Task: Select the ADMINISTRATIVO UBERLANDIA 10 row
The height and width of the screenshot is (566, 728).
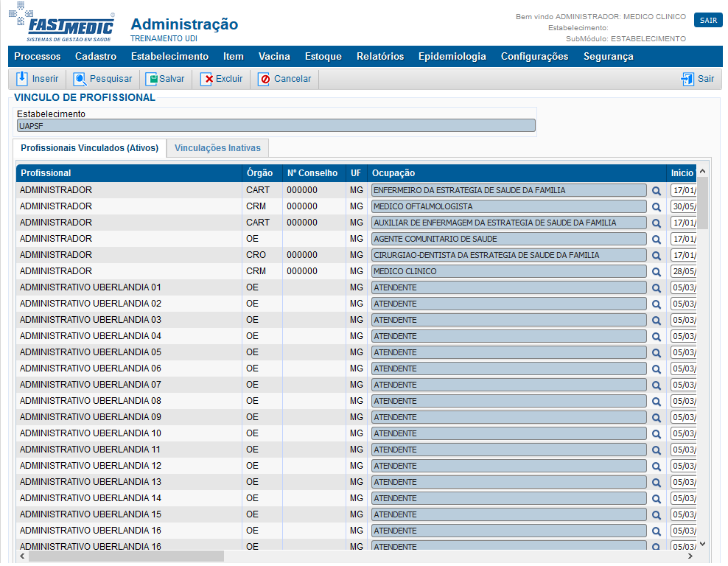Action: point(357,433)
